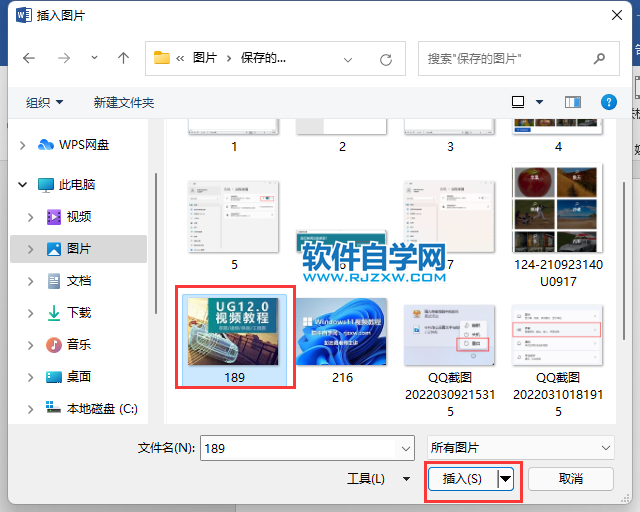Expand the address bar history dropdown
This screenshot has width=640, height=512.
pyautogui.click(x=348, y=60)
